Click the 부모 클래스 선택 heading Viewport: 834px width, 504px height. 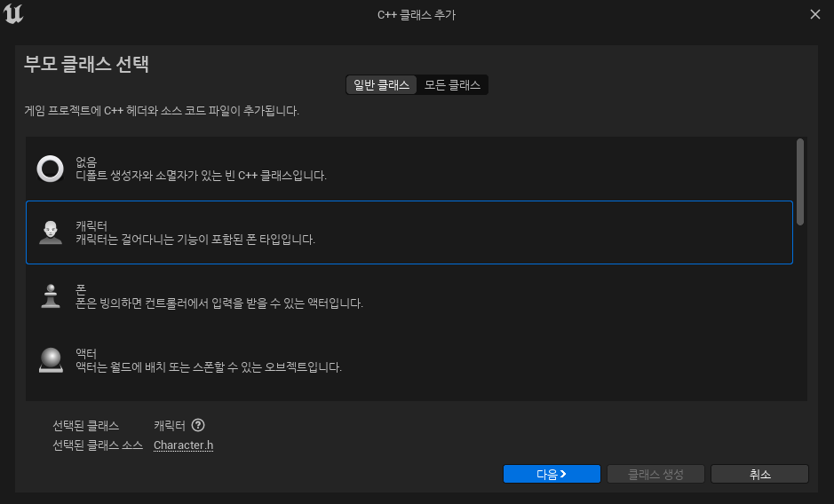click(x=86, y=64)
